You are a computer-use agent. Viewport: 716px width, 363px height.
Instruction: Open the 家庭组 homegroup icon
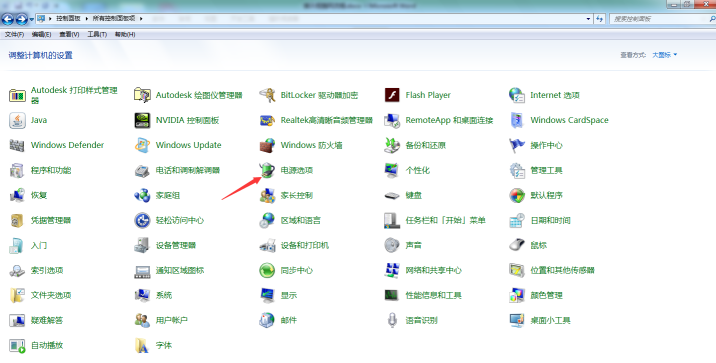coord(142,195)
